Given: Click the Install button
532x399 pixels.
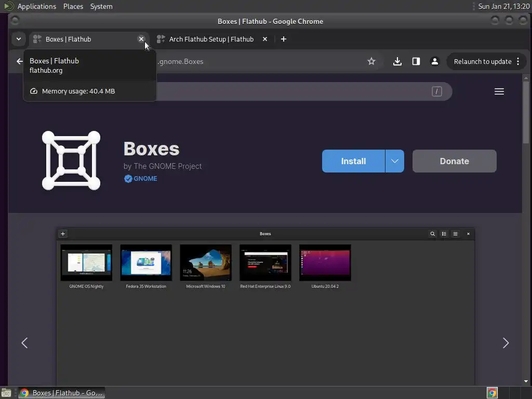Looking at the screenshot, I should [353, 161].
